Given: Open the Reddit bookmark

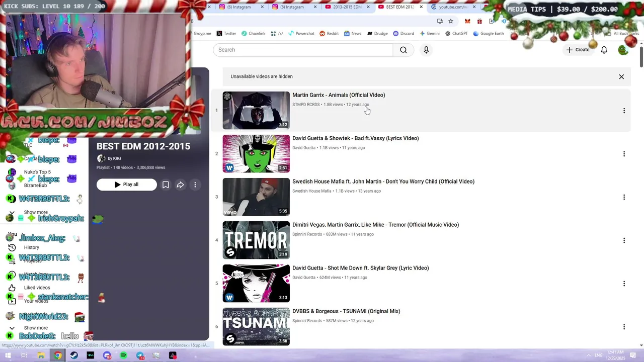Looking at the screenshot, I should click(x=329, y=34).
